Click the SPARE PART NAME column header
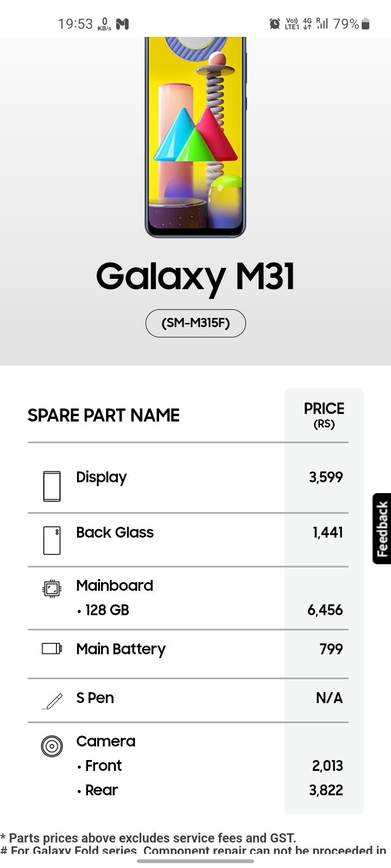 coord(103,416)
